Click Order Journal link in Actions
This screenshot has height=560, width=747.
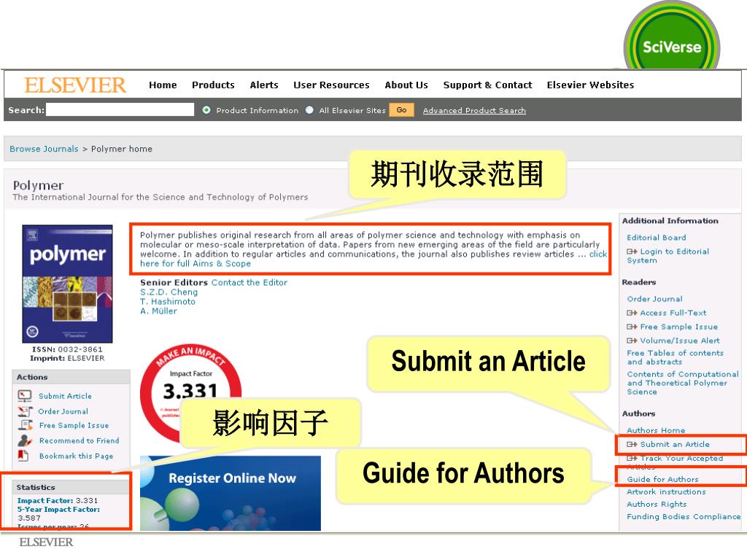coord(63,411)
